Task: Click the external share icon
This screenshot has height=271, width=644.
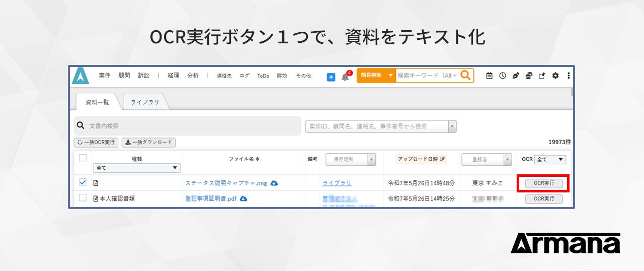Action: 542,76
